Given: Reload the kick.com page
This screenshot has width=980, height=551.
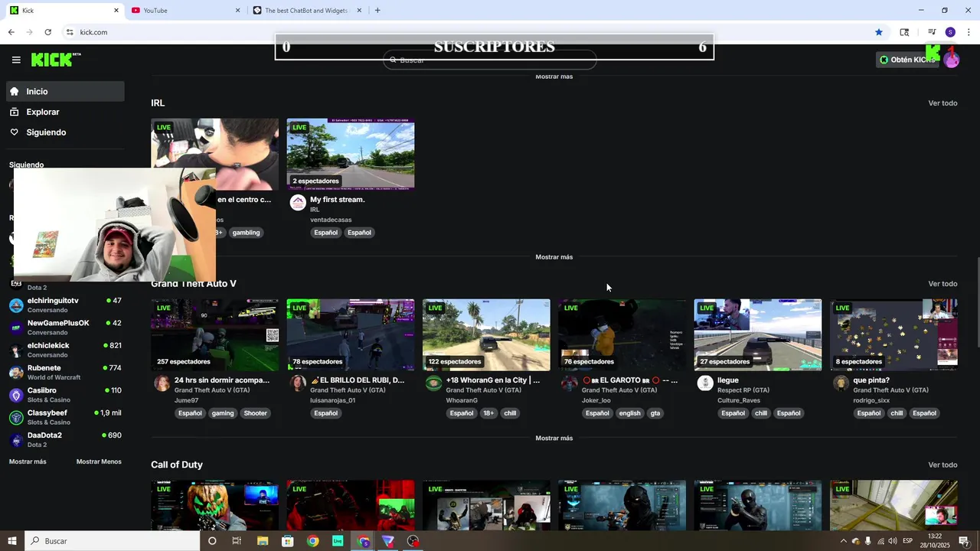Looking at the screenshot, I should tap(47, 32).
